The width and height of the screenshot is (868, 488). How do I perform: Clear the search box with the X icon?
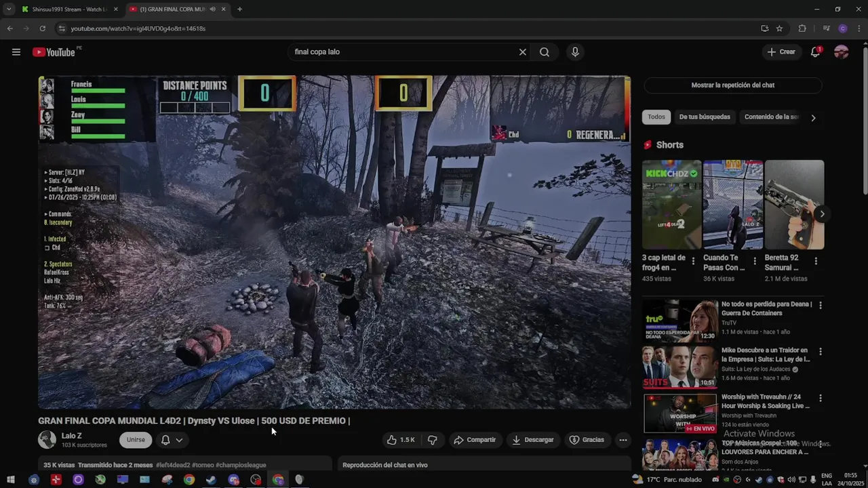(523, 52)
